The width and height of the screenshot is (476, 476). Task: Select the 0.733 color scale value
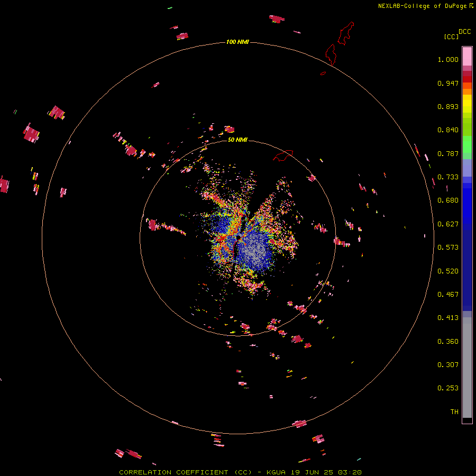pos(448,177)
